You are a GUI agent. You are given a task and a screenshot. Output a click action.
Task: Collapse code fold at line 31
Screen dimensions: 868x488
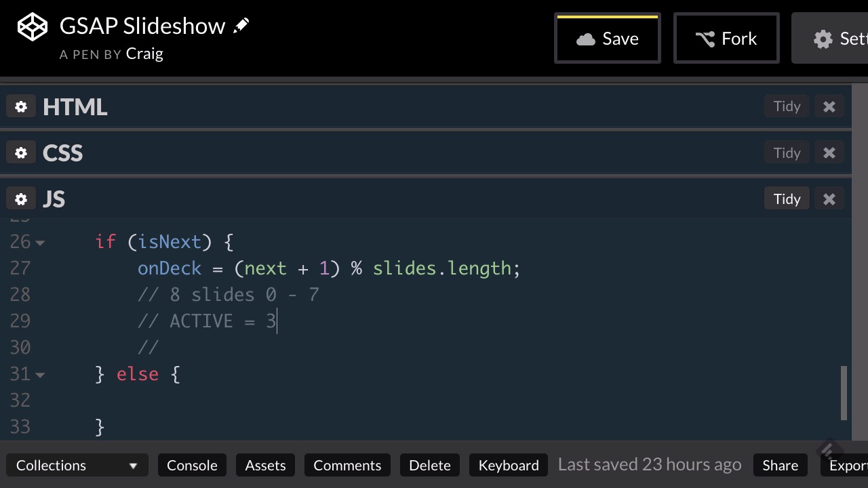pos(40,375)
